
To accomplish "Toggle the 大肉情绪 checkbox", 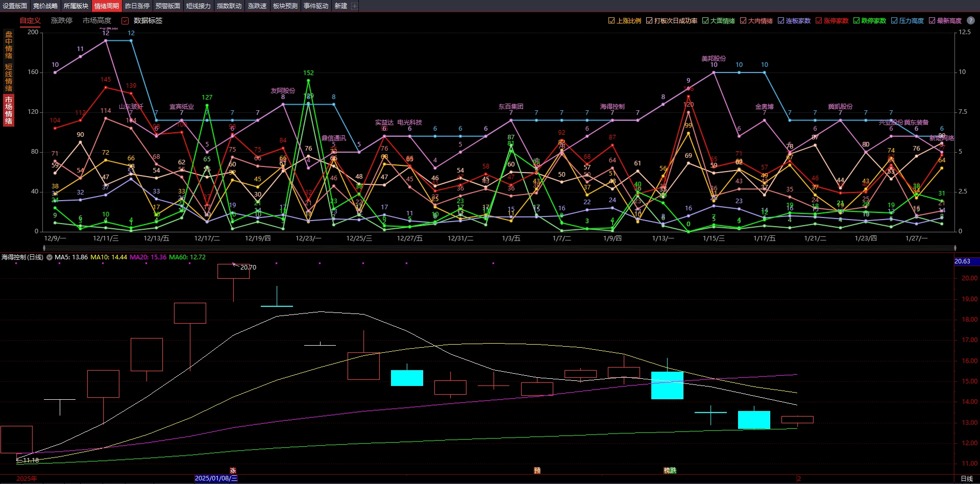I will tap(743, 21).
